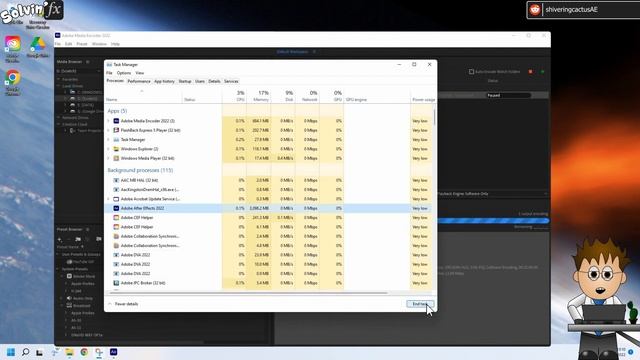Open Task Manager Options menu
Screen dimensions: 640x360
pos(124,73)
